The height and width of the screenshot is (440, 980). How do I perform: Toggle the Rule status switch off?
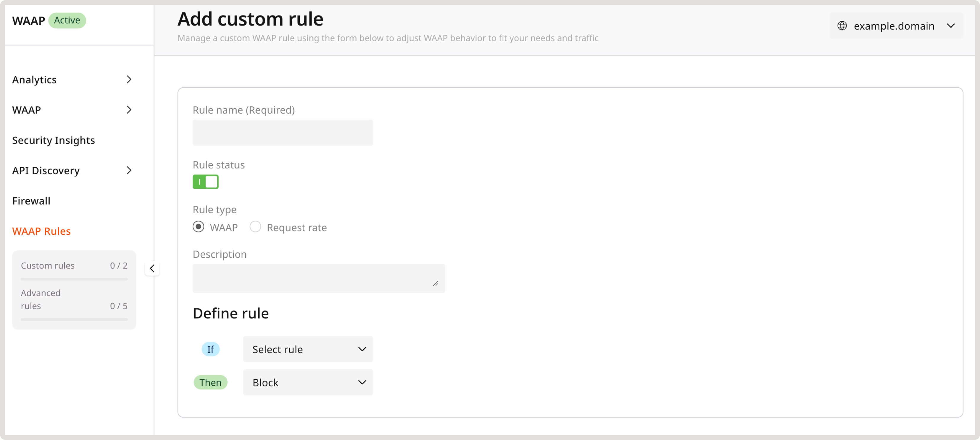tap(205, 182)
